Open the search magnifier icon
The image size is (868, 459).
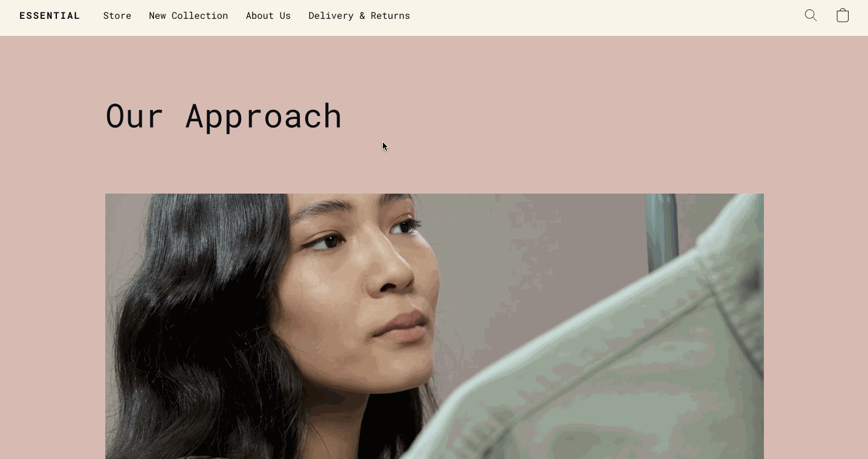point(811,15)
